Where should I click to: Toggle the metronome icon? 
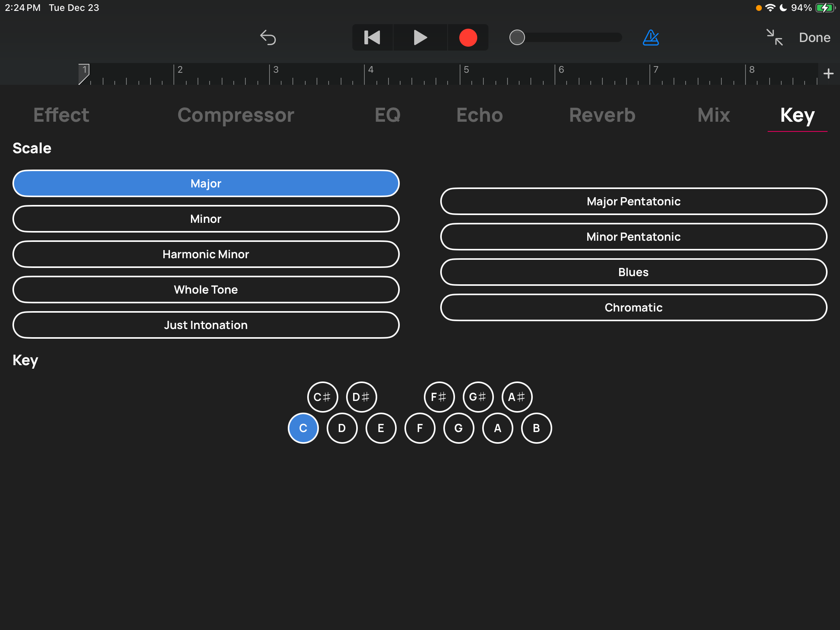[651, 38]
